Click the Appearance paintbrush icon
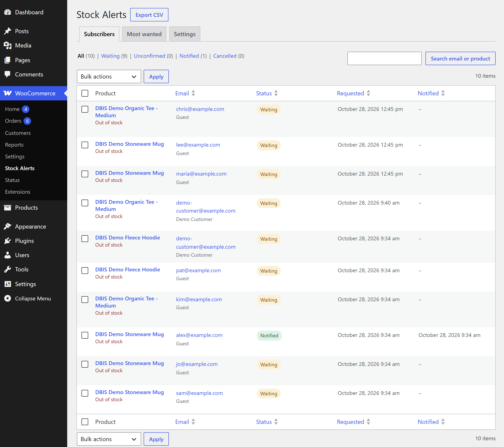 8,226
